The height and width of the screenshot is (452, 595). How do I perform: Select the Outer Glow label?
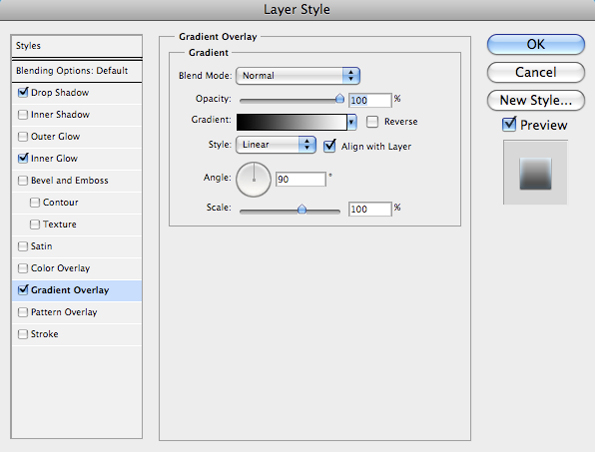pyautogui.click(x=55, y=137)
